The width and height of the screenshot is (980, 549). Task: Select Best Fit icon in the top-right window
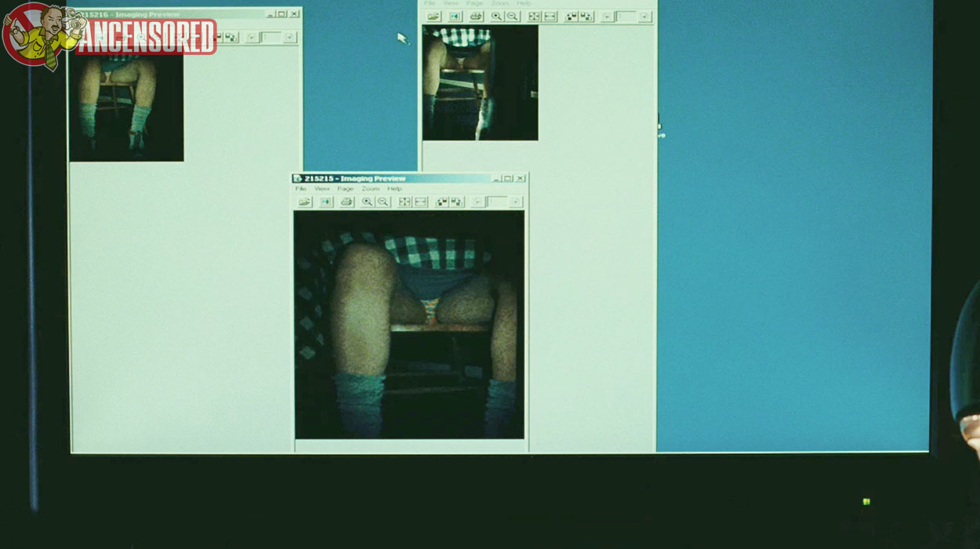point(534,16)
